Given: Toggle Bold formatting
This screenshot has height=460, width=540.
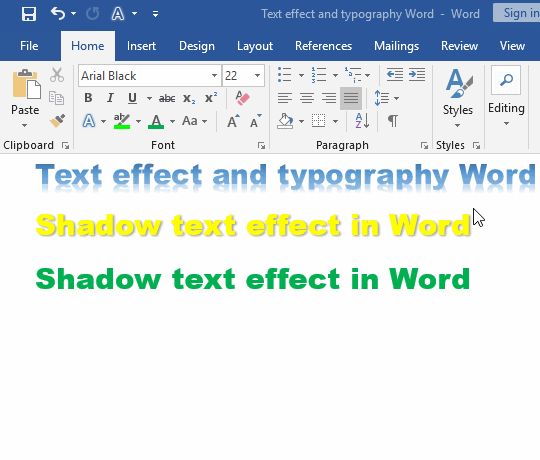Looking at the screenshot, I should click(88, 98).
